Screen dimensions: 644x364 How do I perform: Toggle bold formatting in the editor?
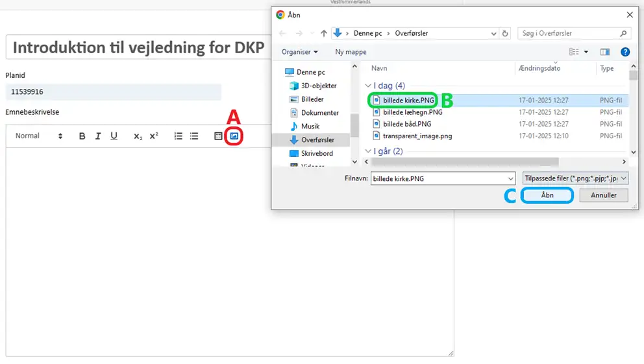(82, 136)
